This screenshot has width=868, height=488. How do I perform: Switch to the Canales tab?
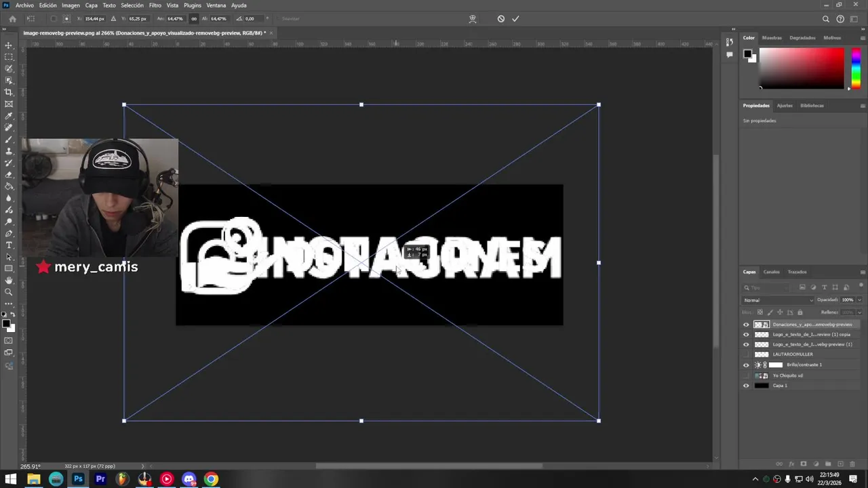coord(772,272)
